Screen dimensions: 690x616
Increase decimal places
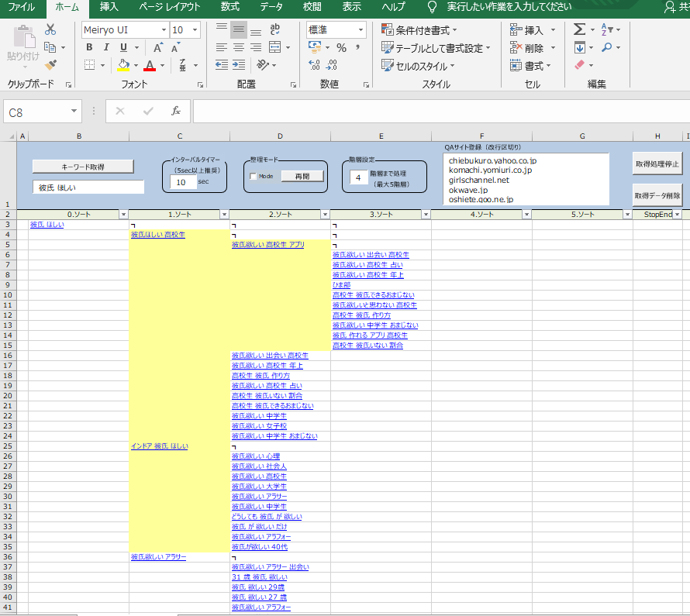click(x=315, y=65)
